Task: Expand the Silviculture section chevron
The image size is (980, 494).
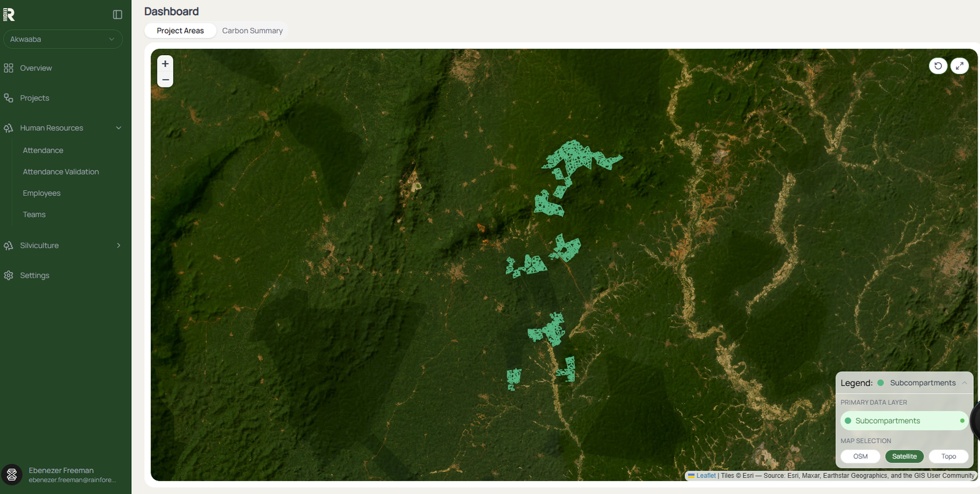Action: tap(119, 245)
